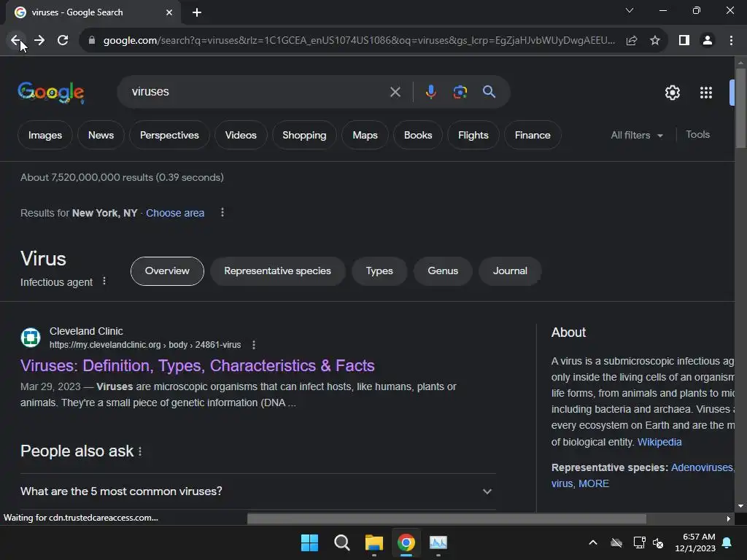Open Google quick settings gear icon
The width and height of the screenshot is (747, 560).
[x=672, y=93]
